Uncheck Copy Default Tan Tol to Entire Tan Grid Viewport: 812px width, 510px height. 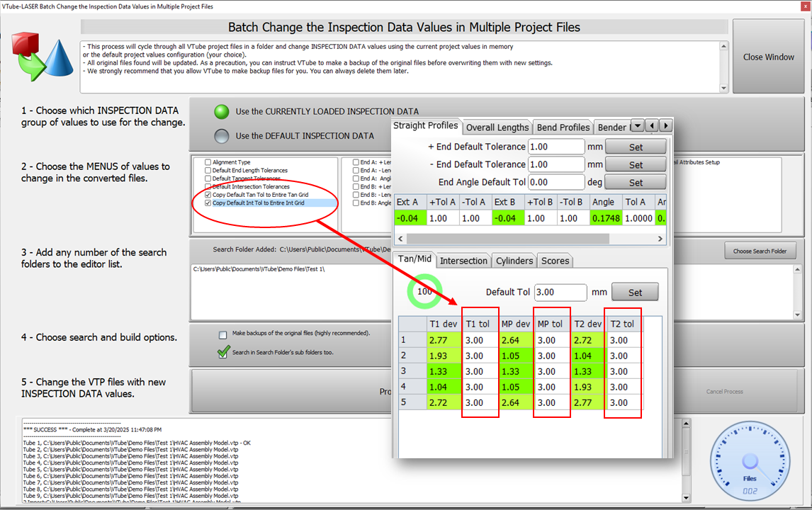click(208, 195)
